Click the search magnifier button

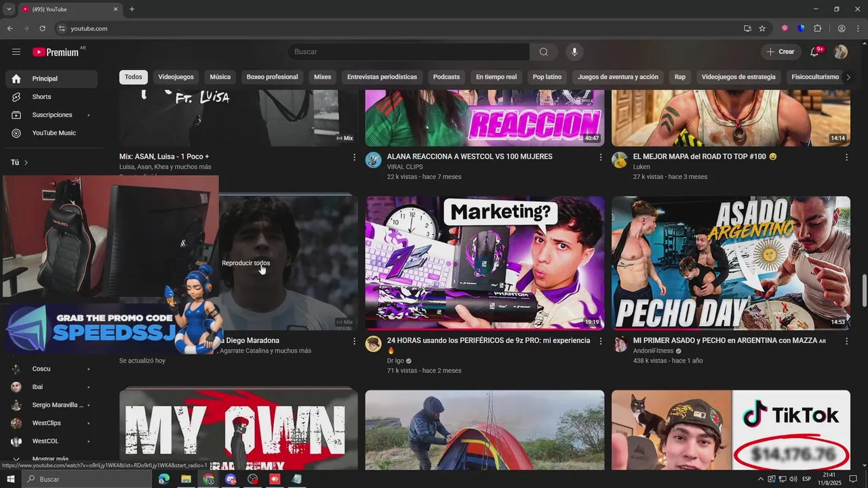(x=543, y=52)
